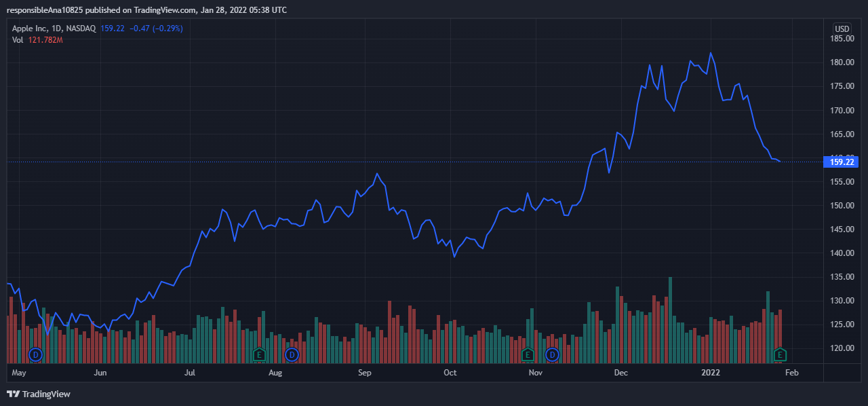Screen dimensions: 868x406
Task: Click the 170.00 price axis label
Action: [x=842, y=110]
